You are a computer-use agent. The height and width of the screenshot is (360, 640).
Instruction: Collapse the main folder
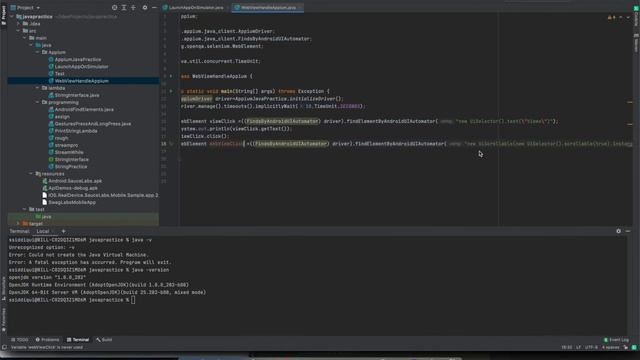tap(25, 38)
